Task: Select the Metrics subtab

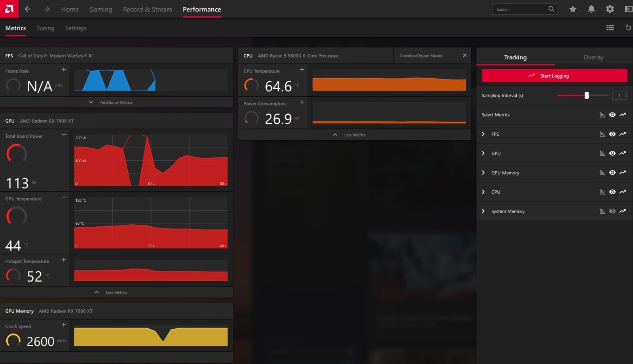Action: [15, 28]
